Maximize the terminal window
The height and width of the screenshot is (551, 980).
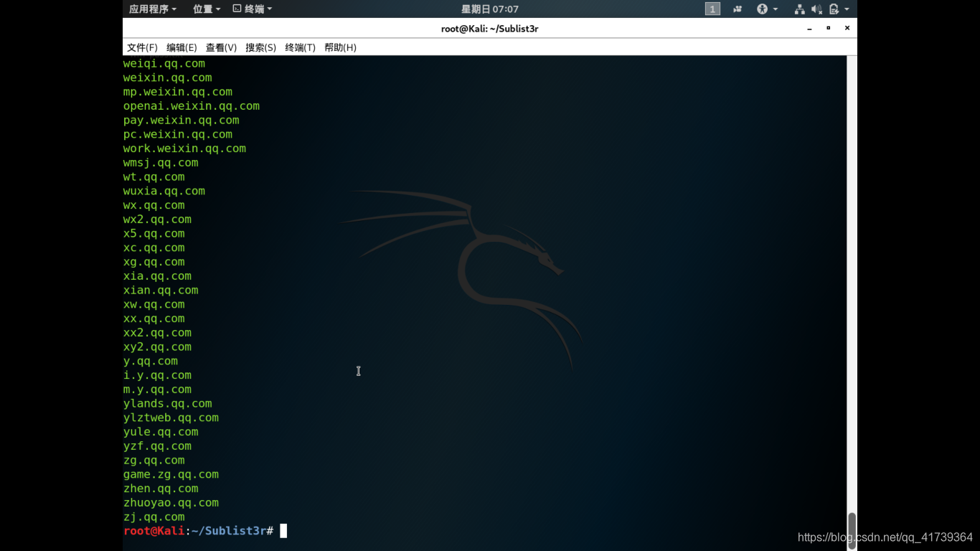pyautogui.click(x=829, y=28)
